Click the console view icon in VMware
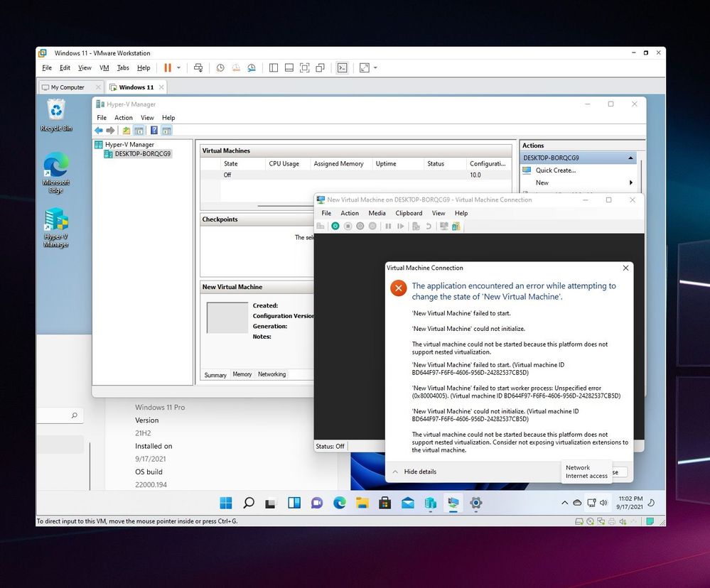 click(x=343, y=68)
